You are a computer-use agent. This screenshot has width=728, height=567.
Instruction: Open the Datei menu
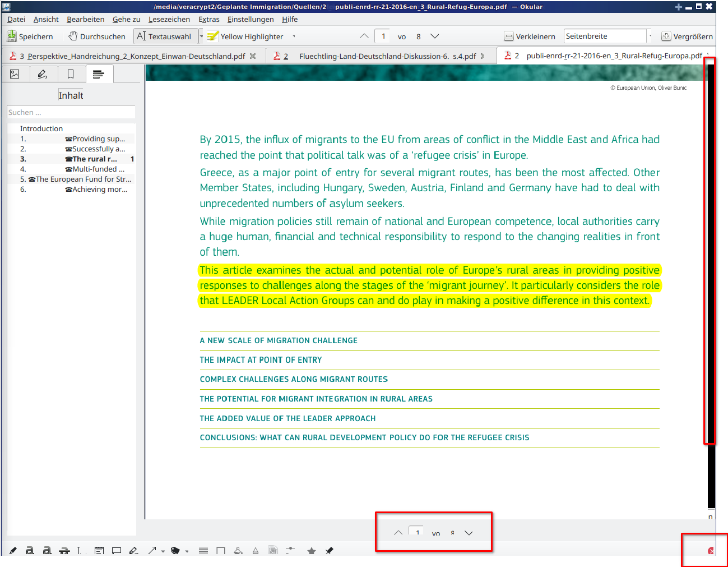tap(16, 19)
